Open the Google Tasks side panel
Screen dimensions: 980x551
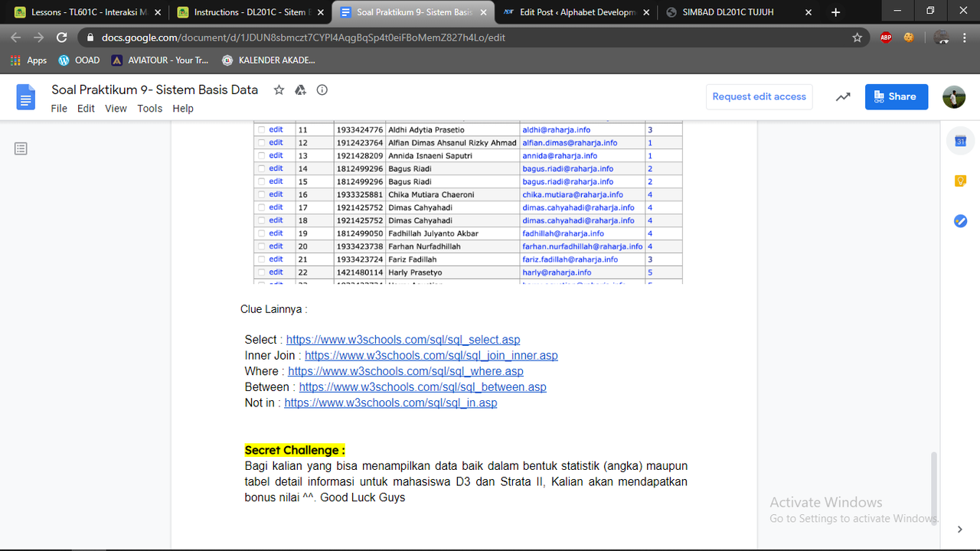(960, 220)
